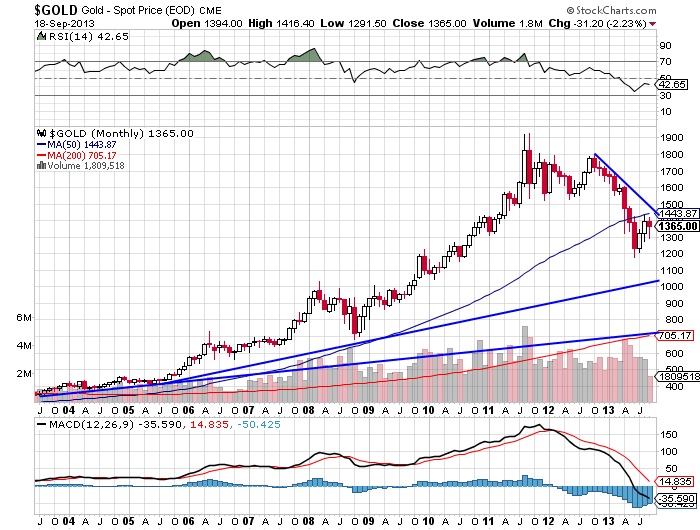The width and height of the screenshot is (700, 530).
Task: Click the volume bars icon in legend
Action: pos(42,165)
